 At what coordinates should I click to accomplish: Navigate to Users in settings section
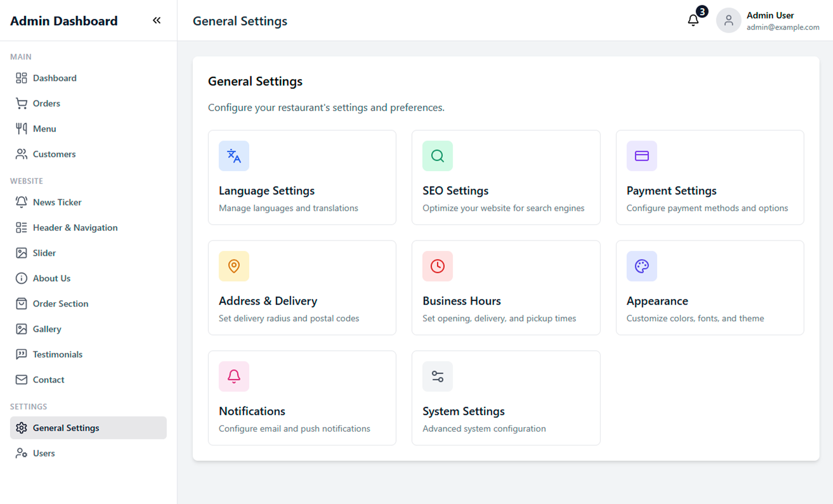point(44,453)
